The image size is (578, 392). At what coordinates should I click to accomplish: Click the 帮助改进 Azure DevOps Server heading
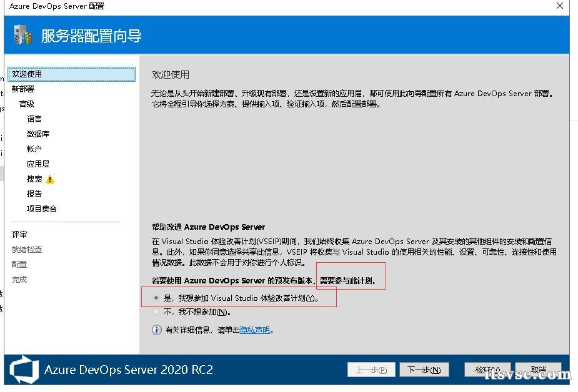click(208, 227)
